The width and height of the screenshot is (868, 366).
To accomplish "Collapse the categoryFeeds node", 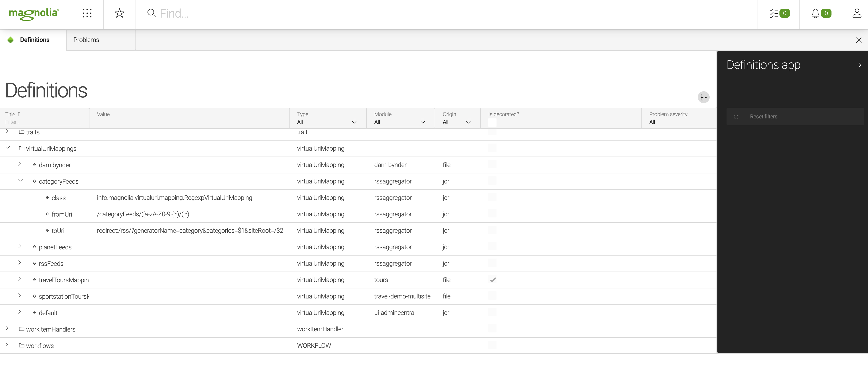I will click(20, 181).
